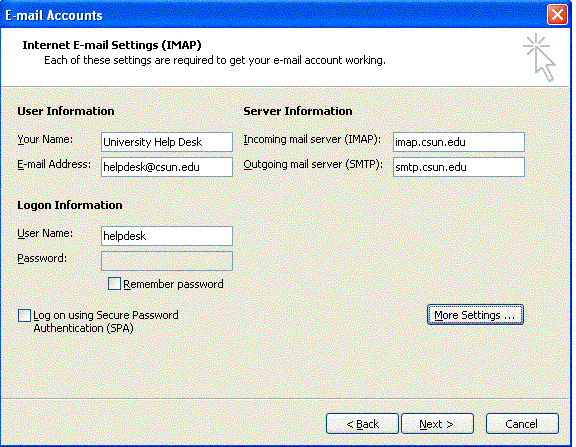Focus the empty Password field
Viewport: 576px width, 447px height.
coord(167,261)
